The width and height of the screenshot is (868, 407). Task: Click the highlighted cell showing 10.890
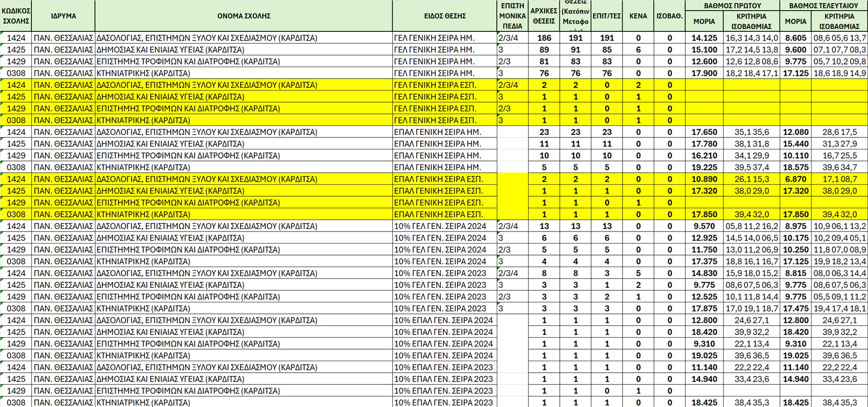click(x=704, y=179)
